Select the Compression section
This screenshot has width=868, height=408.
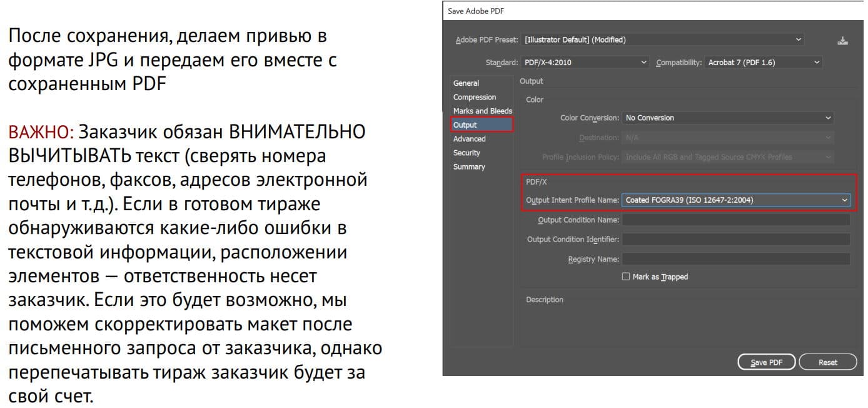475,97
